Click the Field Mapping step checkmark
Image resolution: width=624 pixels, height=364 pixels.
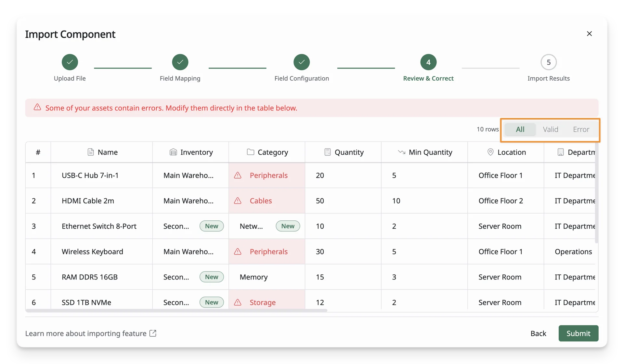(x=180, y=62)
